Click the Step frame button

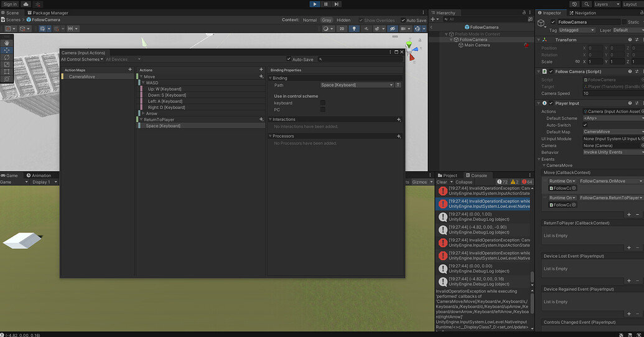tap(337, 4)
